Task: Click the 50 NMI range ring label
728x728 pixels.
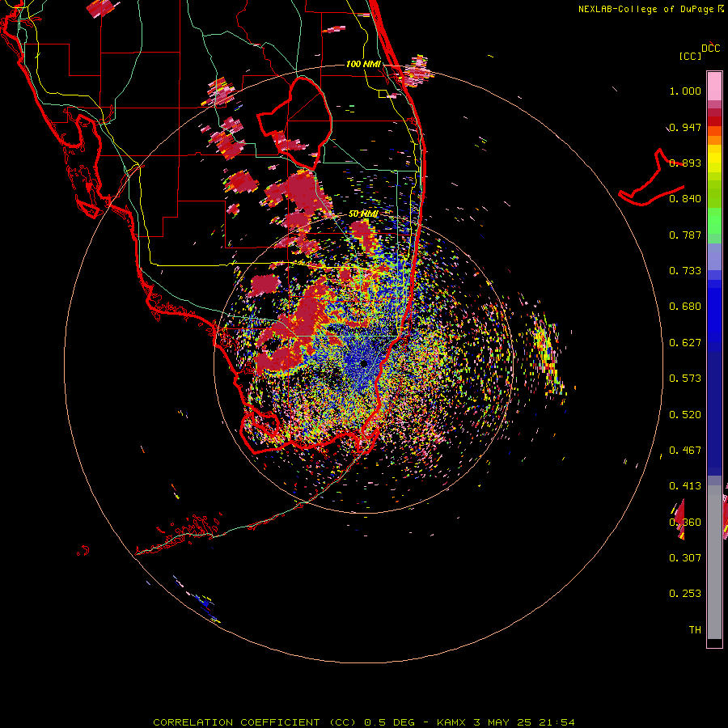Action: (x=363, y=214)
